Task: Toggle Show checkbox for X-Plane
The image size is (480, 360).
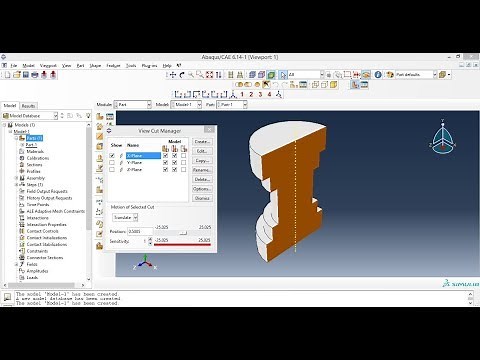Action: point(112,156)
